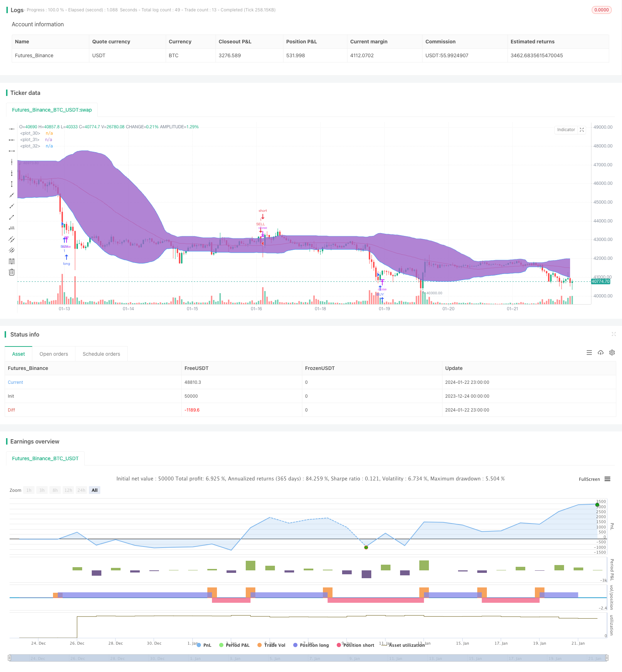Screen dimensions: 622x672
Task: Delete all chart drawings with trash icon
Action: (x=12, y=272)
